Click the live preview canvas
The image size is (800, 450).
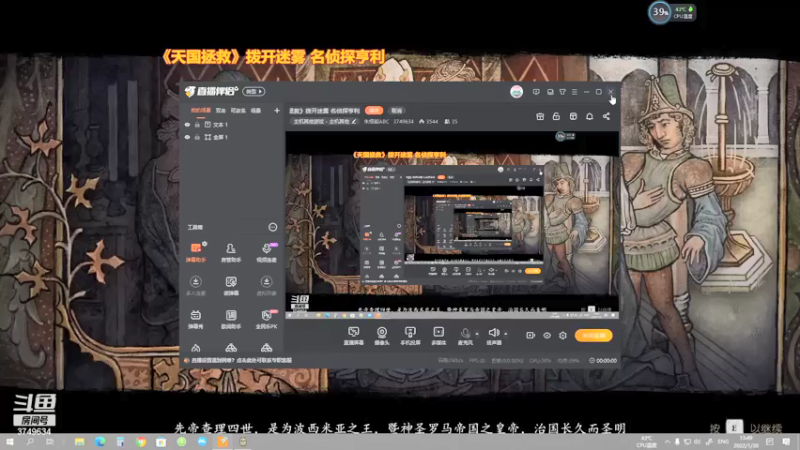[452, 225]
